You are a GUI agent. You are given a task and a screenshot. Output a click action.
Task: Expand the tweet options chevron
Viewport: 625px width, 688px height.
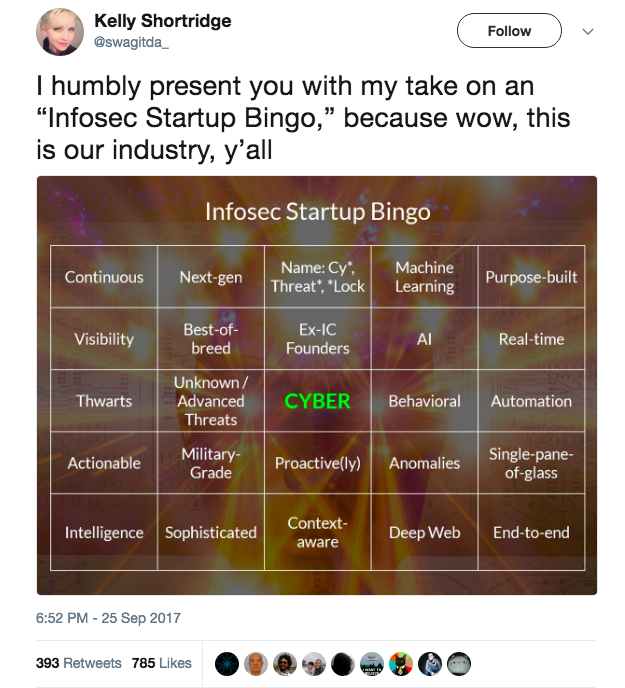coord(588,31)
